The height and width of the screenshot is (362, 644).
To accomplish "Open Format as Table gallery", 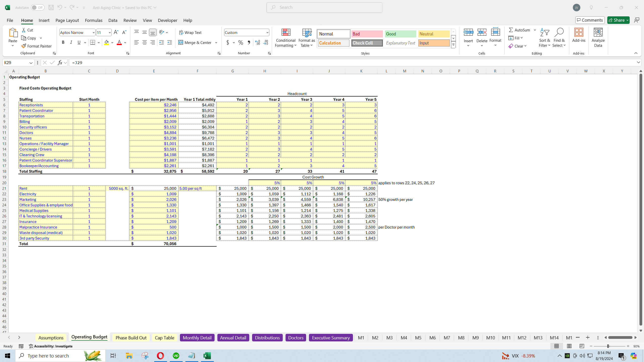I will [307, 38].
